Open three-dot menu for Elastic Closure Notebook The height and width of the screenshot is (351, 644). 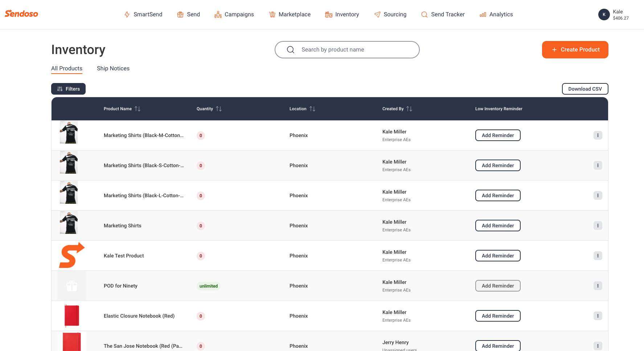pyautogui.click(x=598, y=316)
